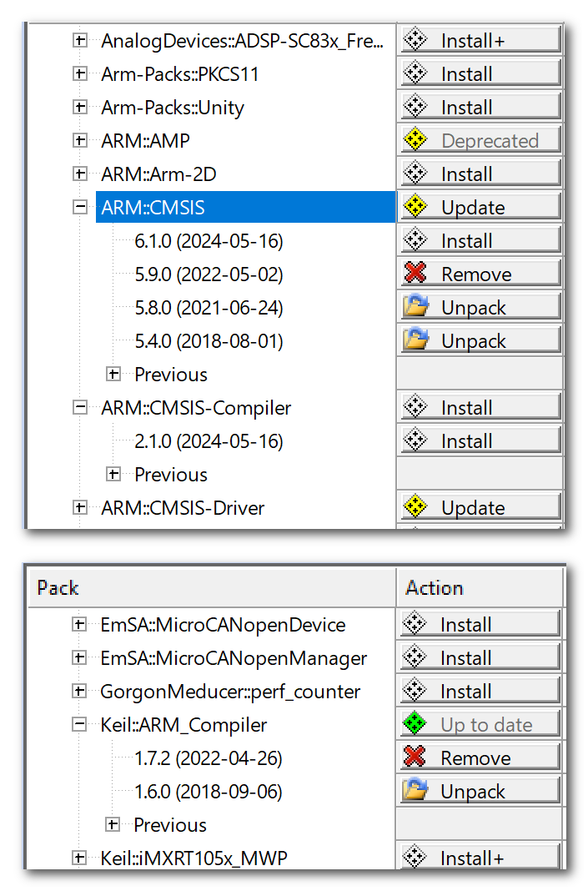Select version 1.7.2 (2022-04-26) row

[x=208, y=758]
